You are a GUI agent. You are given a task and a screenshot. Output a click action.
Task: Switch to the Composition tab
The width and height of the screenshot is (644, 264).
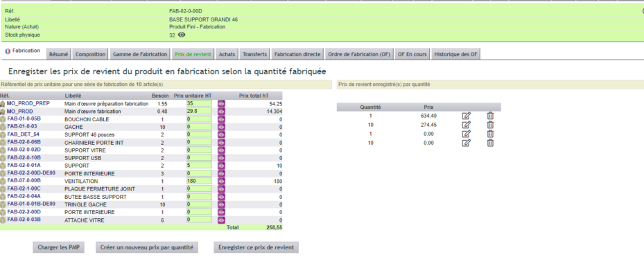click(x=91, y=54)
